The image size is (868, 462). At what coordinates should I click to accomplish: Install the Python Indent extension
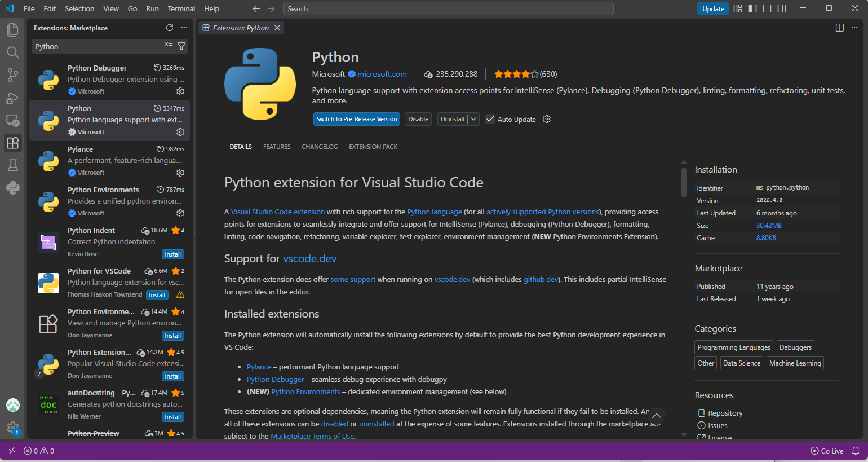[x=173, y=254]
